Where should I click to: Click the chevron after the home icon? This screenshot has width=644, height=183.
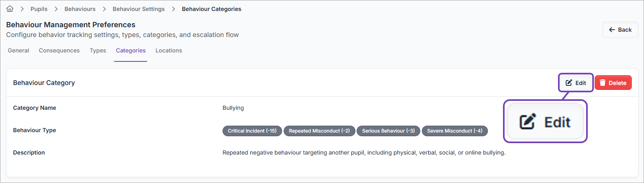click(x=22, y=9)
